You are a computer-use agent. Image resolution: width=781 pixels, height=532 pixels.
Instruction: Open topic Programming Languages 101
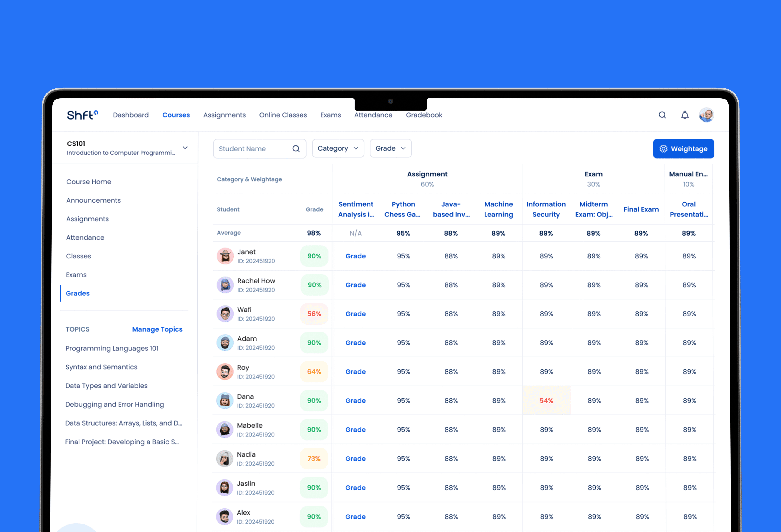112,348
